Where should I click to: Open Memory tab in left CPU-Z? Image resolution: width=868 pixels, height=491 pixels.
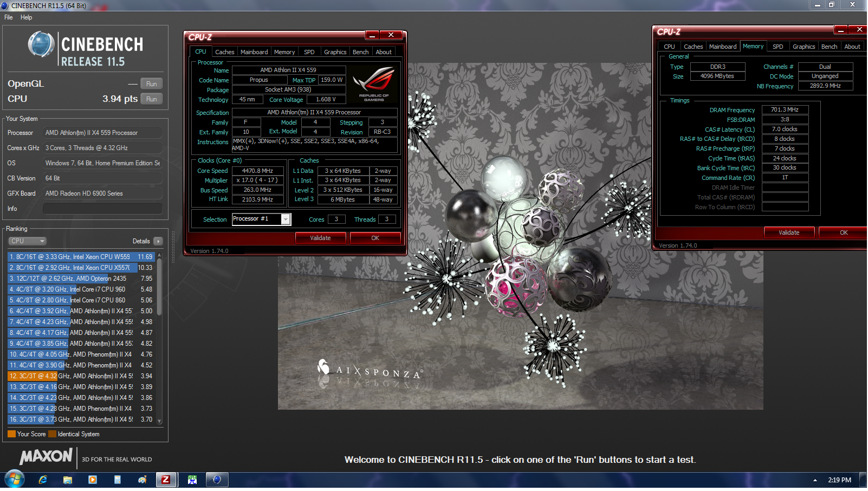click(x=284, y=52)
